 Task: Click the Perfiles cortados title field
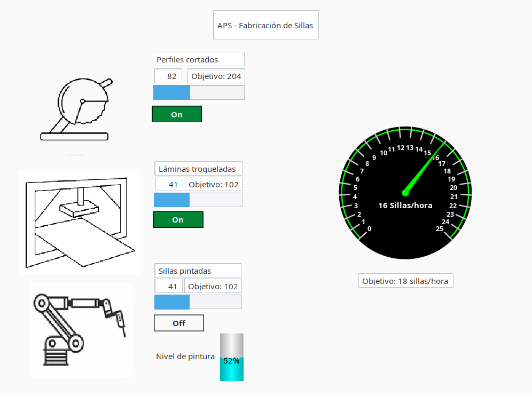pos(198,59)
